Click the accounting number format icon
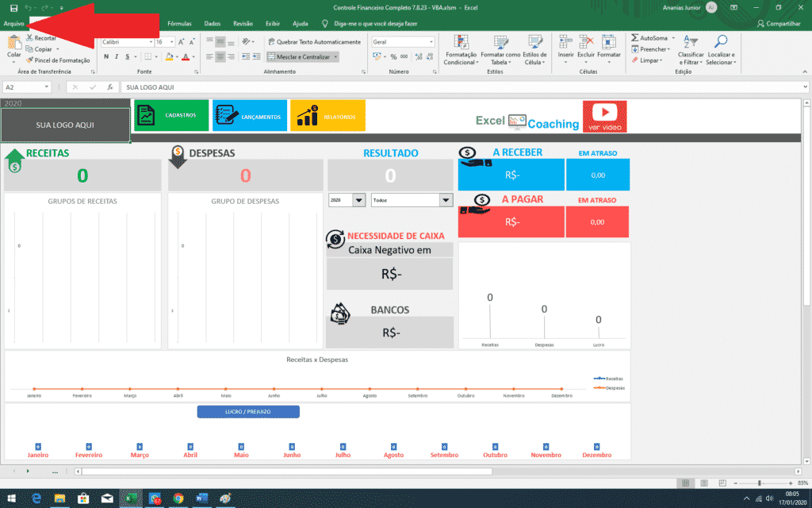The width and height of the screenshot is (812, 508). coord(377,56)
